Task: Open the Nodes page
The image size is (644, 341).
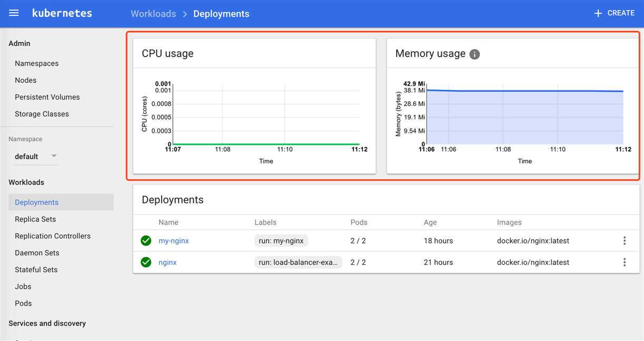Action: pyautogui.click(x=26, y=80)
